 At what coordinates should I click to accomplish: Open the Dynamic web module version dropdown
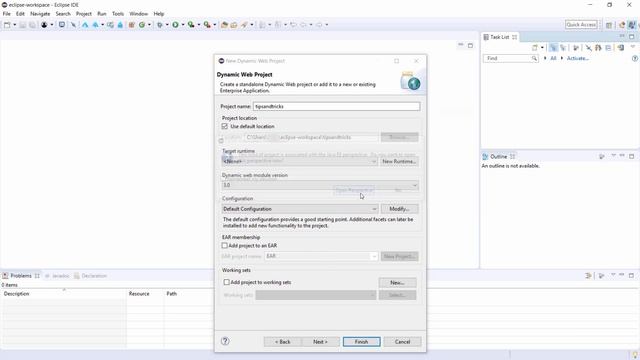320,185
